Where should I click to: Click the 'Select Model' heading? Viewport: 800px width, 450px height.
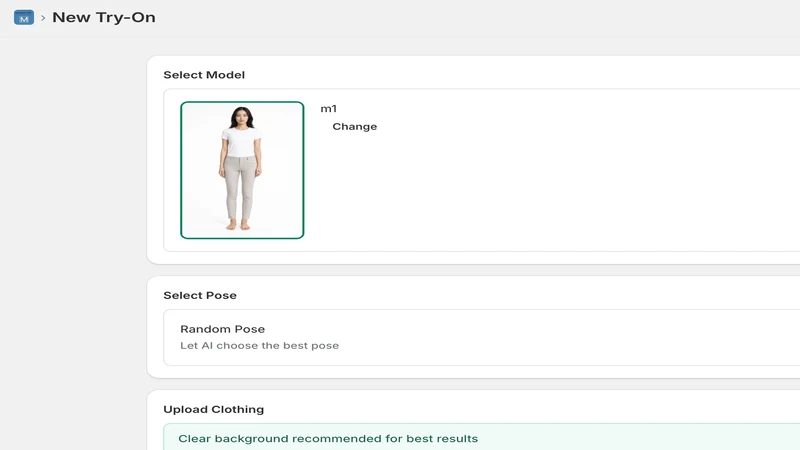coord(204,75)
